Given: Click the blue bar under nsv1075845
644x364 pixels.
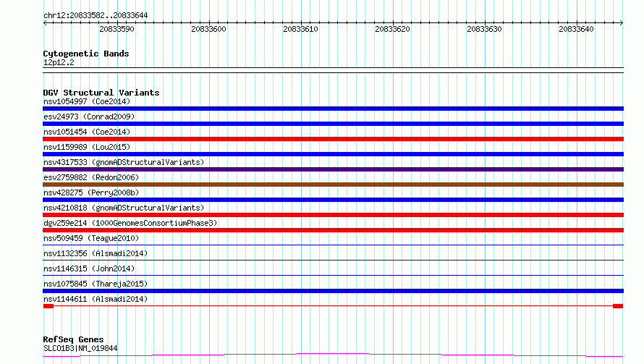Looking at the screenshot, I should coord(333,291).
